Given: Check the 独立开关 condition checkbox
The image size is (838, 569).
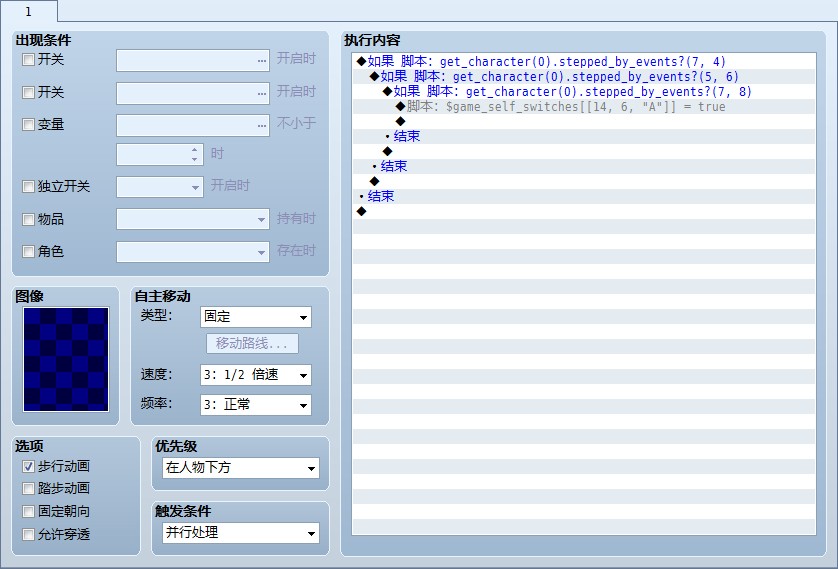Looking at the screenshot, I should point(28,186).
